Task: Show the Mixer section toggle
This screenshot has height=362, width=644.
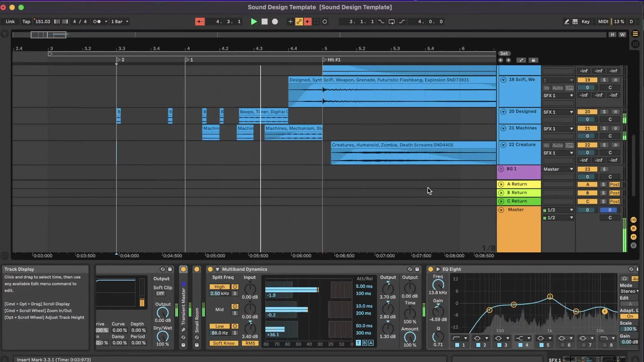Action: click(634, 237)
